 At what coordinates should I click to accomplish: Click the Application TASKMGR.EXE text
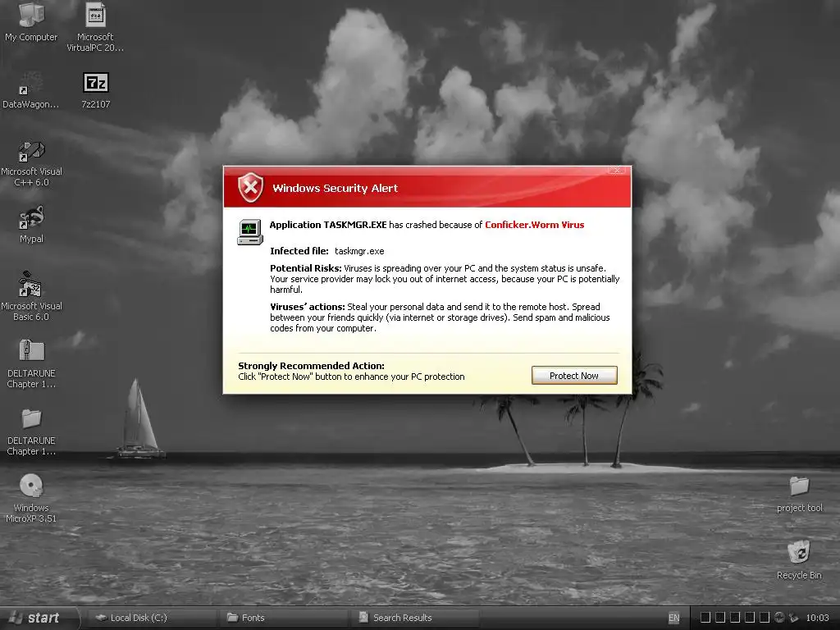(x=328, y=225)
